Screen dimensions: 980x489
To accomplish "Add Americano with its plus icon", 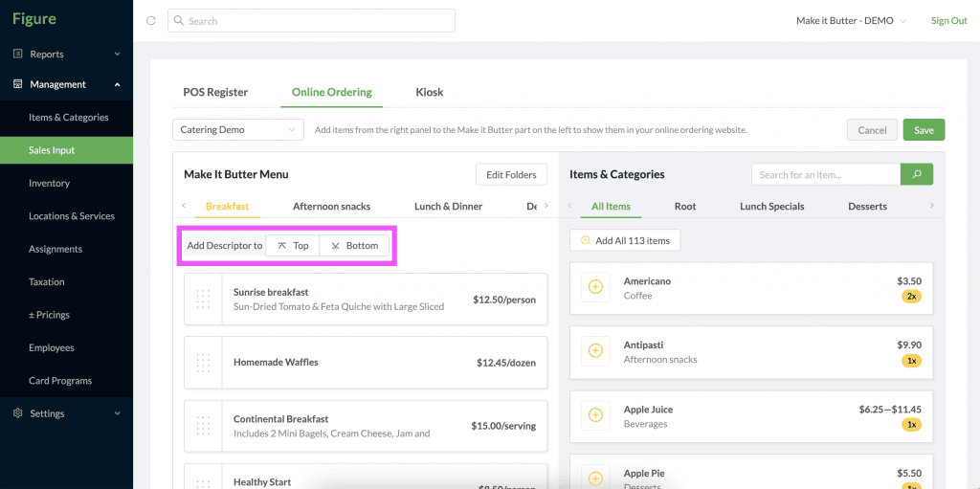I will tap(595, 288).
